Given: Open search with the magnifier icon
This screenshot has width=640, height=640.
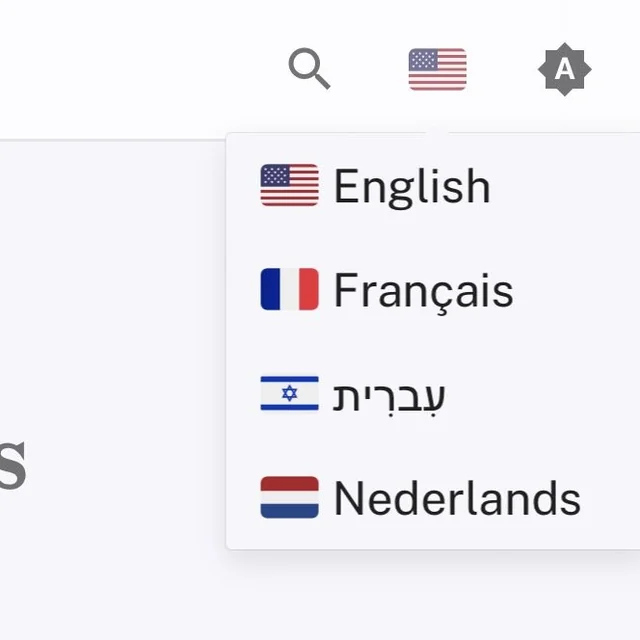Looking at the screenshot, I should pos(309,69).
